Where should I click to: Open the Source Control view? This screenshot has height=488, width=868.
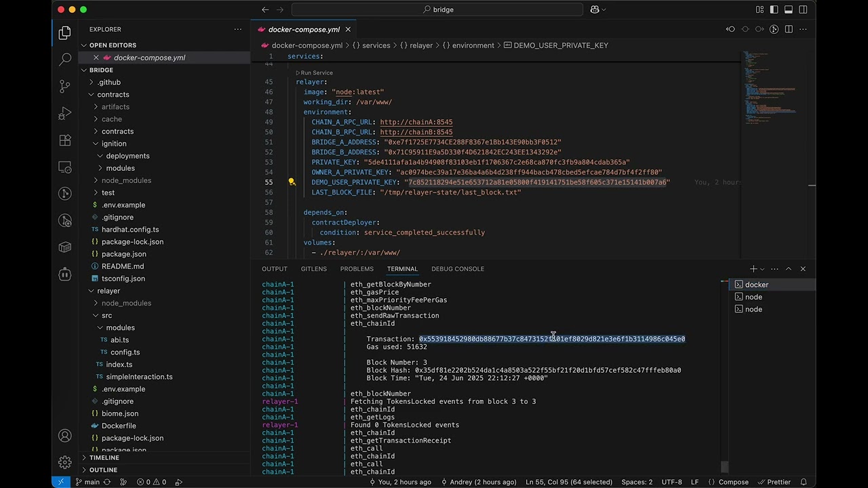pos(65,86)
